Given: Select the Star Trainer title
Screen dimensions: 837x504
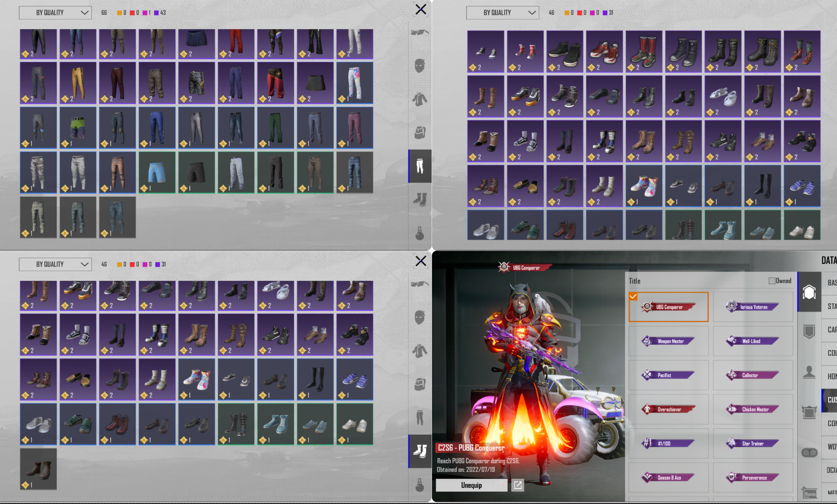Looking at the screenshot, I should 753,443.
